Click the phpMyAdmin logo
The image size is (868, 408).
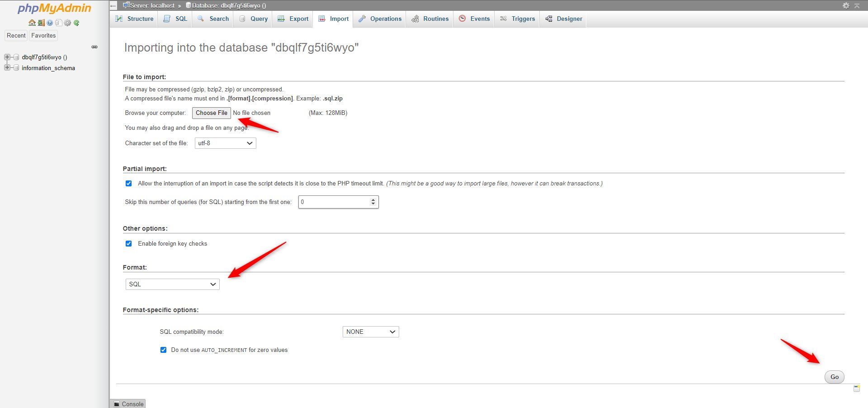pyautogui.click(x=54, y=8)
